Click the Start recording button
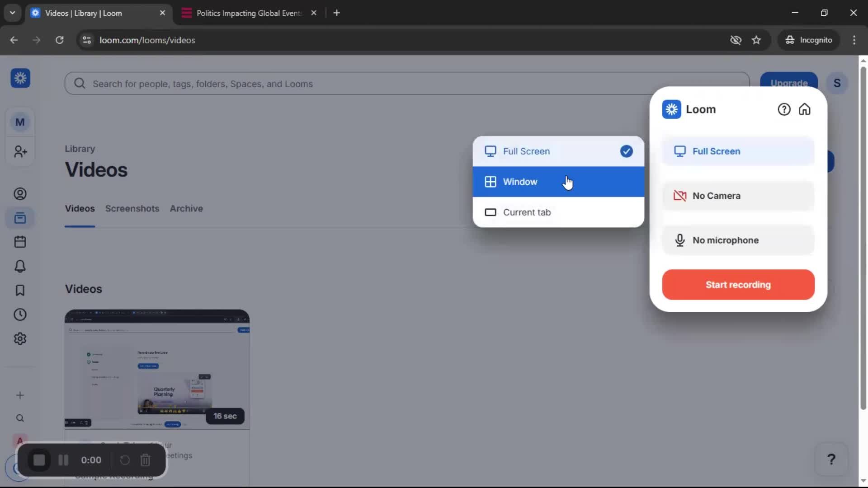The image size is (868, 488). [737, 285]
